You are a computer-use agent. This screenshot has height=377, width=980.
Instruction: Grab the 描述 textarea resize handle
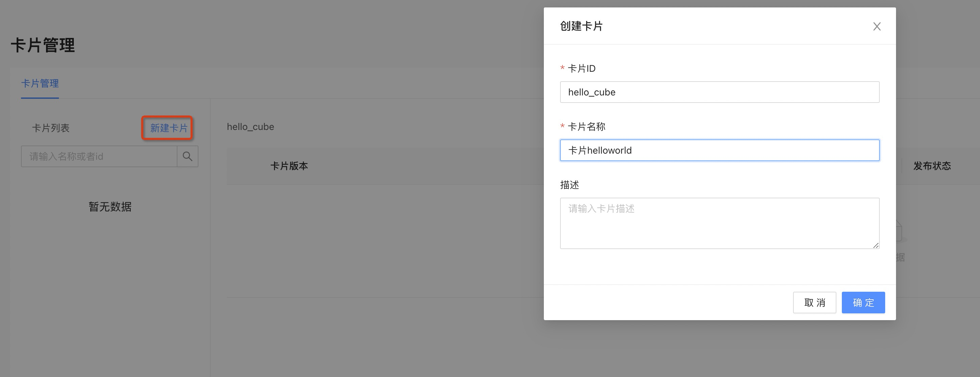875,245
